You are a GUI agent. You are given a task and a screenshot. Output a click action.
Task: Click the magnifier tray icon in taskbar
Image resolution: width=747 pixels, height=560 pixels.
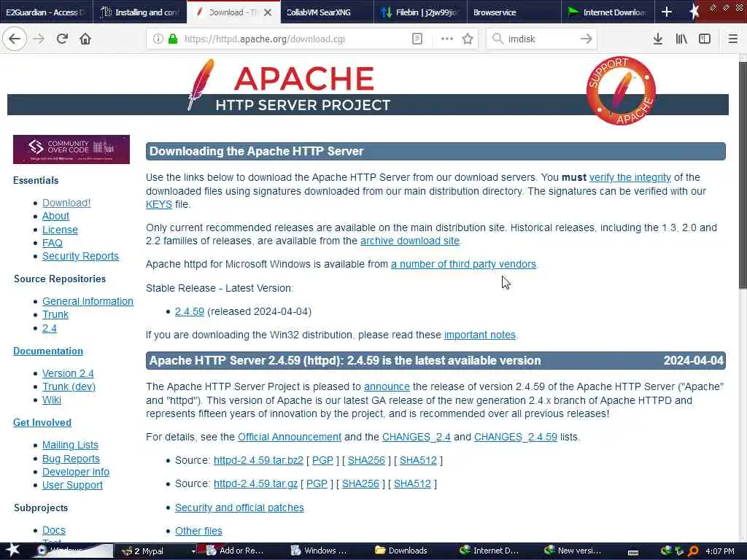(693, 551)
